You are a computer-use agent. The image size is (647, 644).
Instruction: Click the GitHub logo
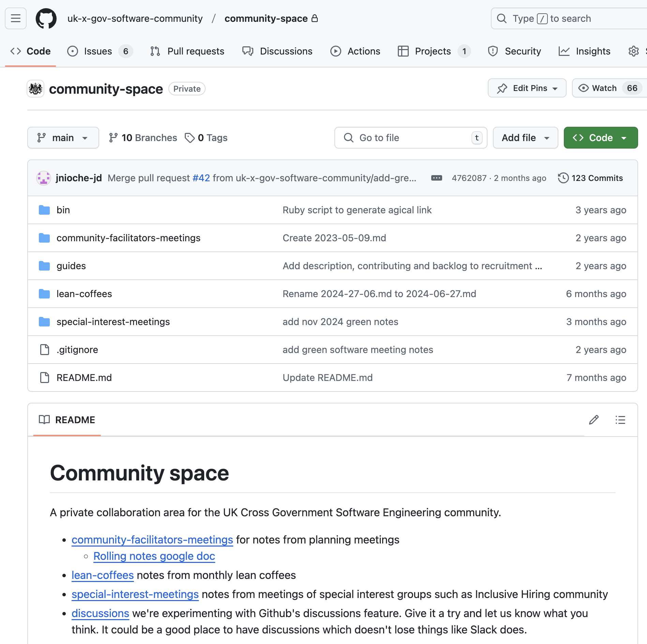(46, 18)
